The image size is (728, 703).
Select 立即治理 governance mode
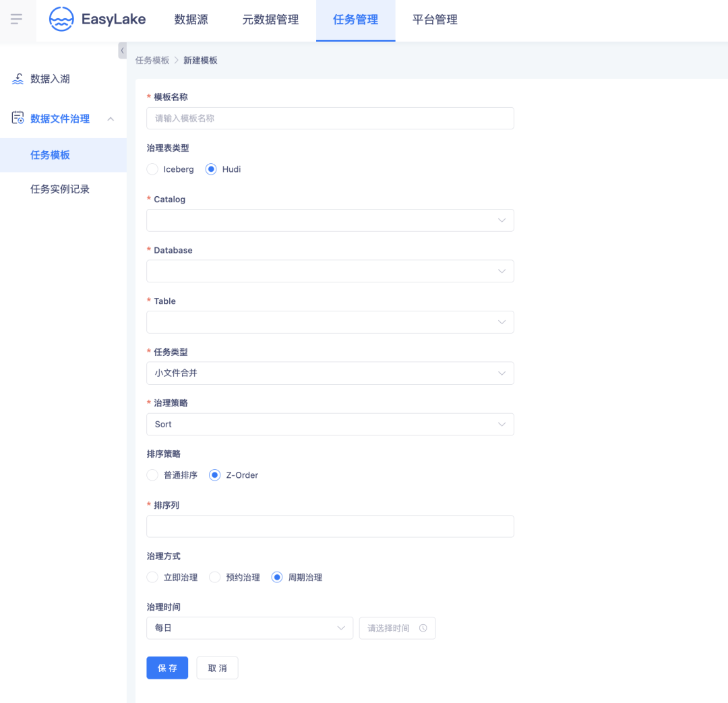tap(152, 577)
